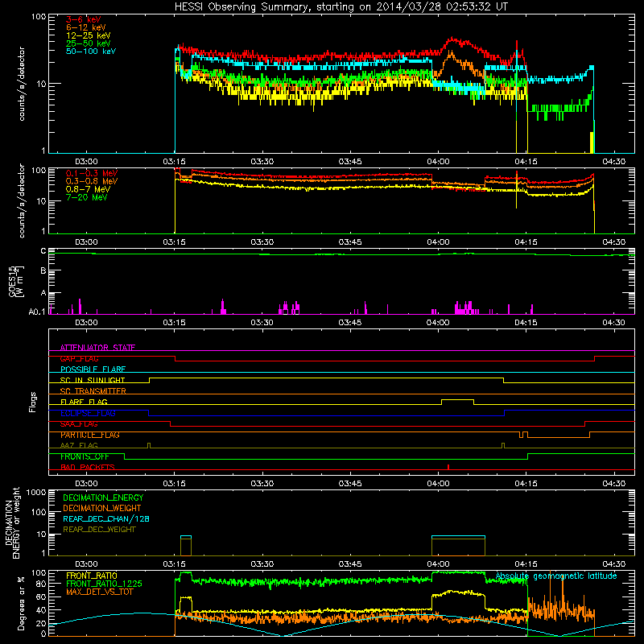Click the Degrees or % axis title

click(22, 603)
